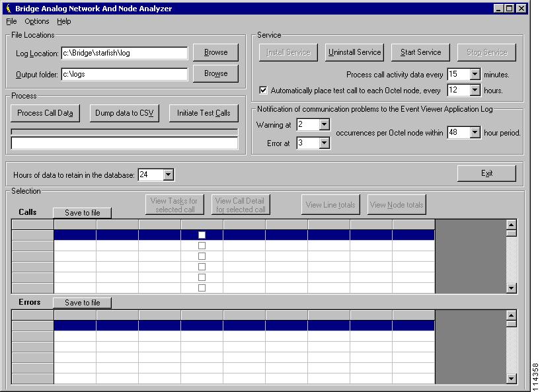This screenshot has height=392, width=540.
Task: Toggle checkbox in highlighted Calls row
Action: click(202, 235)
